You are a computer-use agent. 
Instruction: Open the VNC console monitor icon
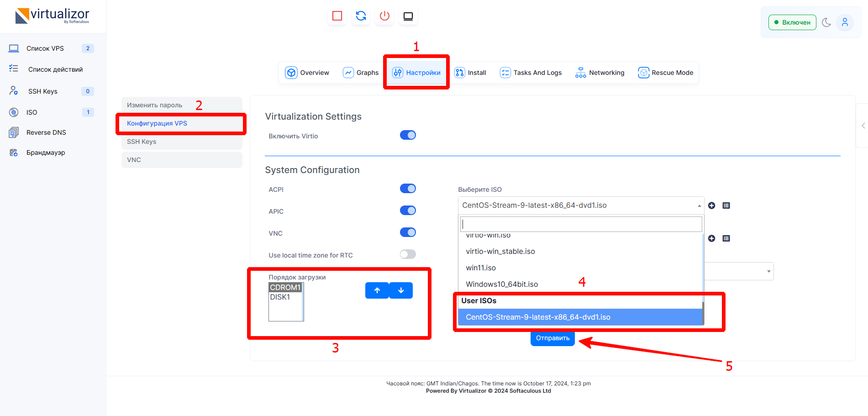(x=408, y=16)
